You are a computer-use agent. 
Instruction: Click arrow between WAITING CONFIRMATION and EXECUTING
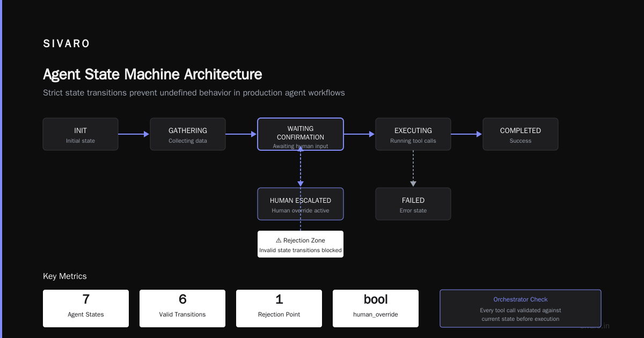pyautogui.click(x=359, y=134)
